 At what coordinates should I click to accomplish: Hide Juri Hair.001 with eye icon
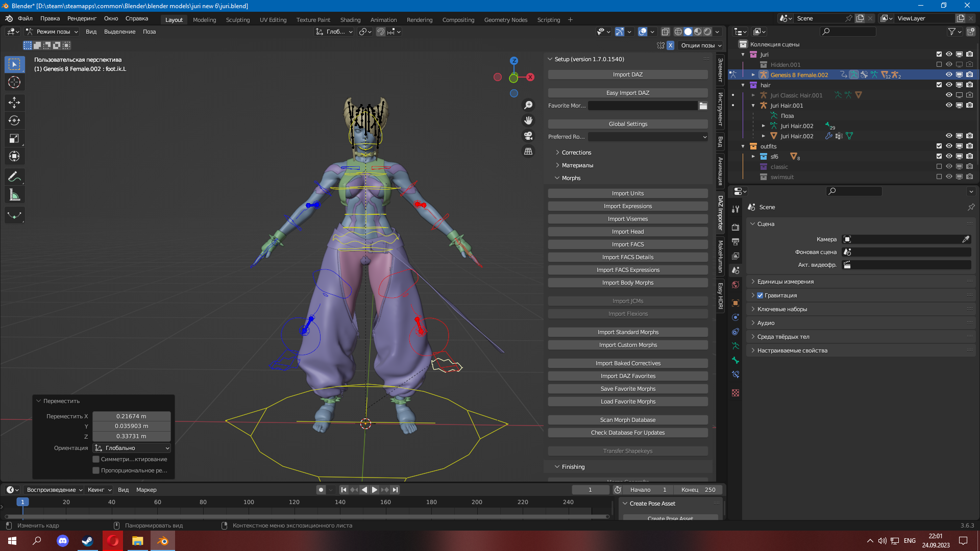(949, 106)
